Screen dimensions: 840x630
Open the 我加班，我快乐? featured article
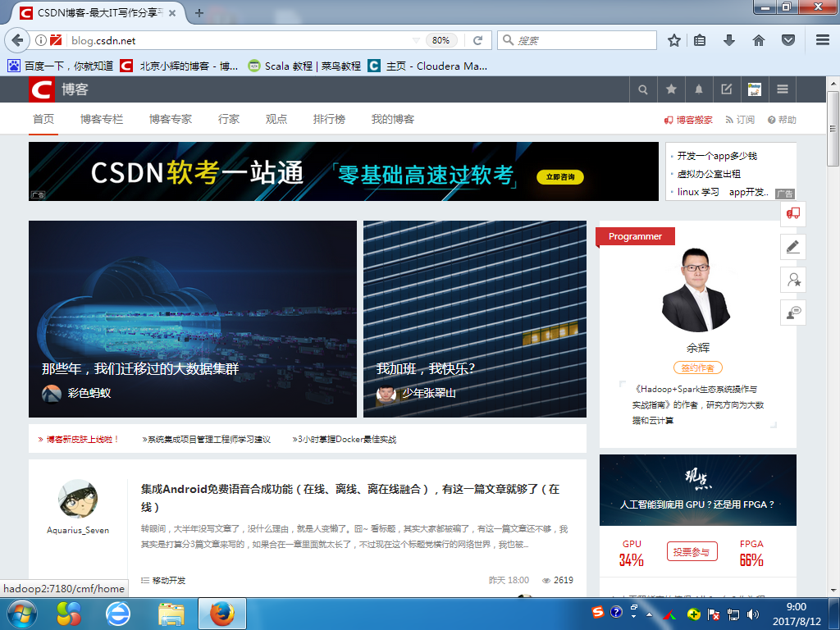point(426,369)
